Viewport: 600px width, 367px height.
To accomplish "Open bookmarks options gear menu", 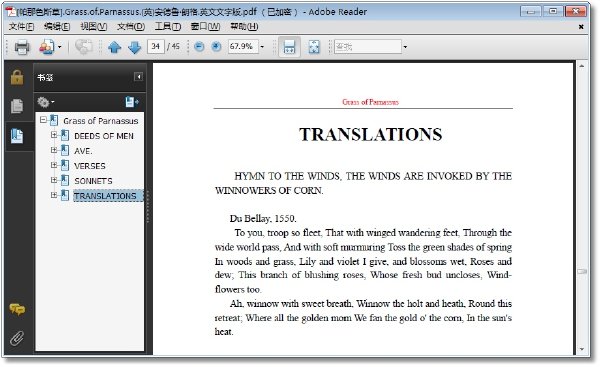I will [x=46, y=102].
